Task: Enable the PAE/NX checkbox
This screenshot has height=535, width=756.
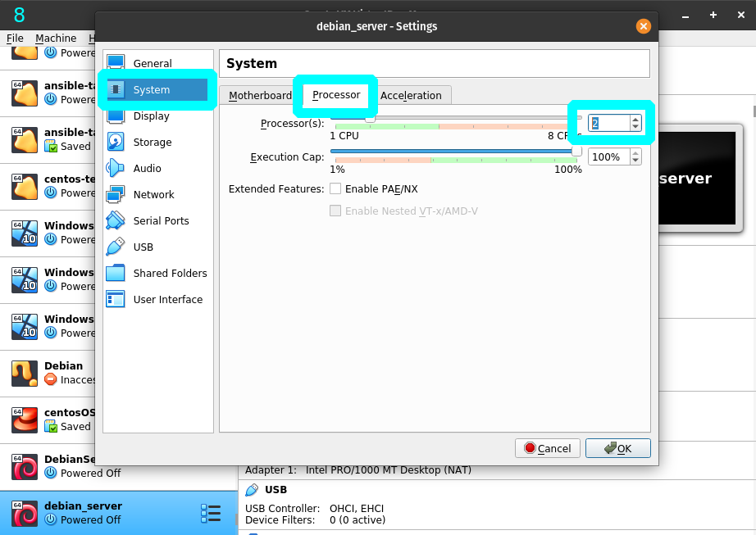Action: [335, 188]
